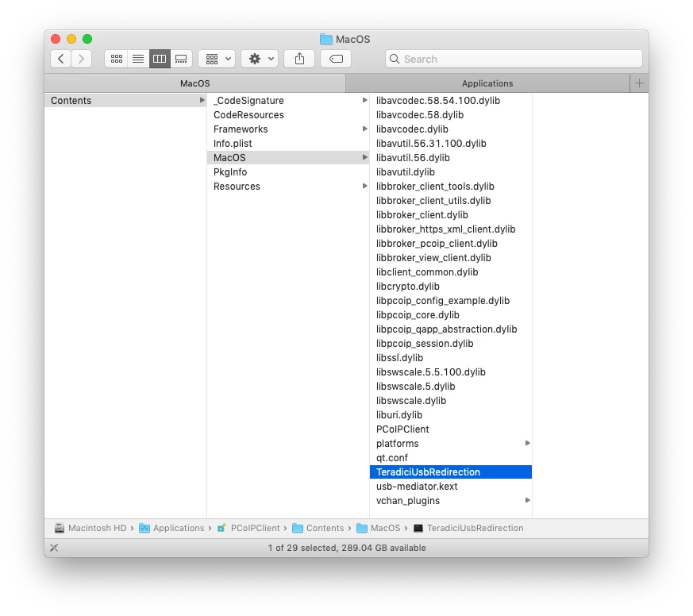Open the Share button menu

299,59
